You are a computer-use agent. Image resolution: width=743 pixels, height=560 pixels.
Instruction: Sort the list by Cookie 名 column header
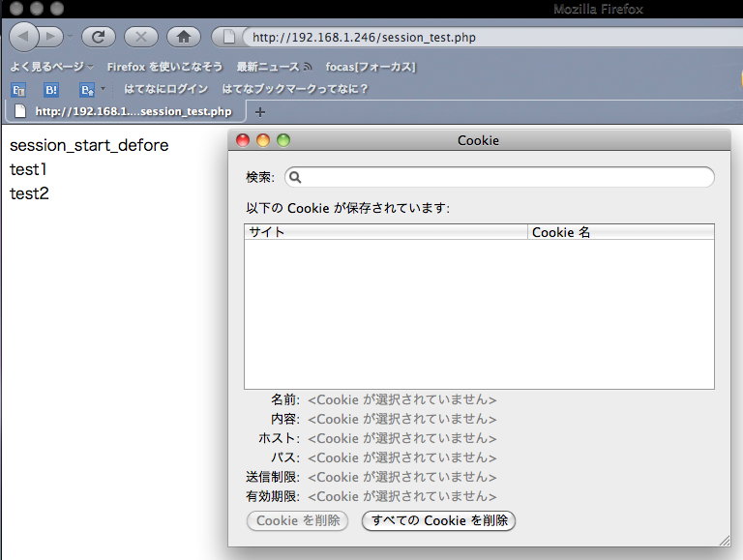pos(621,232)
